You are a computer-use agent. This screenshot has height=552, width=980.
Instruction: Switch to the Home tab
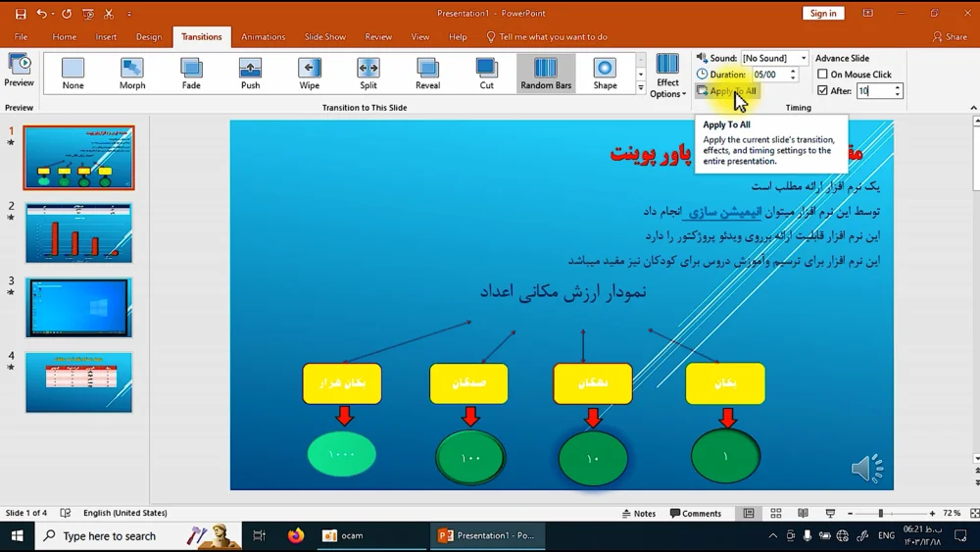(x=65, y=37)
